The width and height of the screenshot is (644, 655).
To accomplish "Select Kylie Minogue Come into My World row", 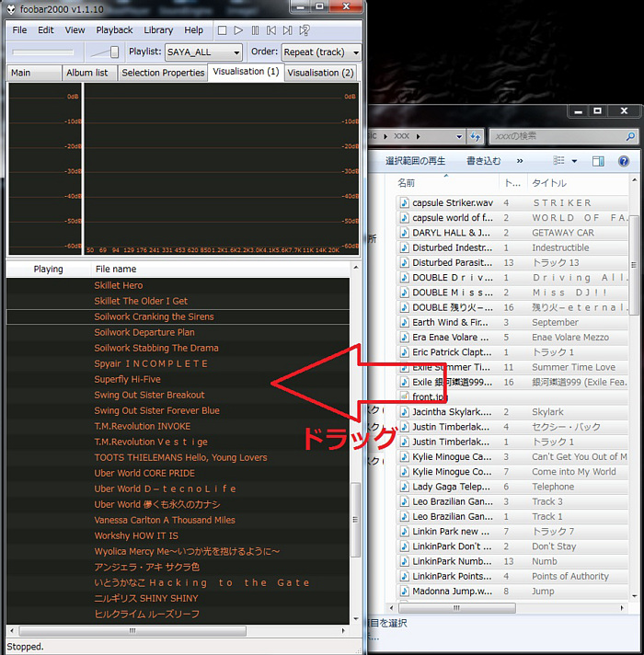I will coord(512,472).
